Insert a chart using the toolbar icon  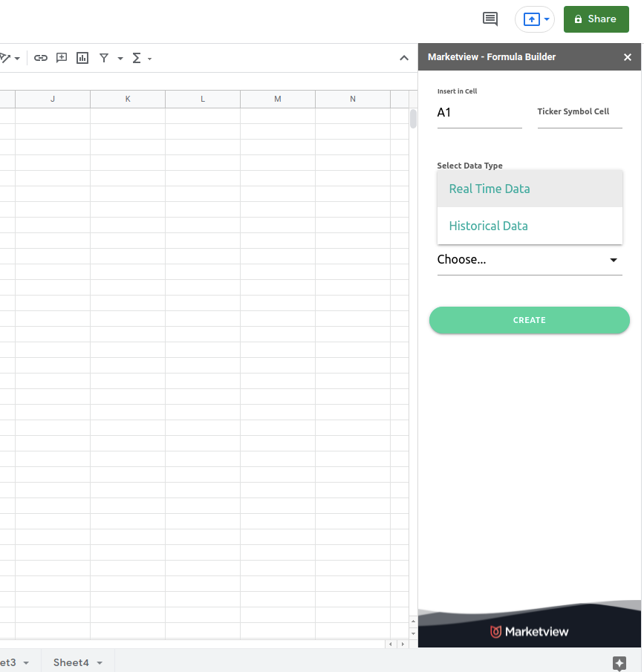82,58
